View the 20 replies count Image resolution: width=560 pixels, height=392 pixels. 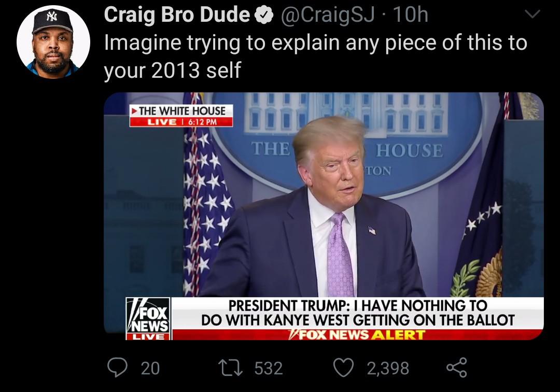(x=150, y=368)
